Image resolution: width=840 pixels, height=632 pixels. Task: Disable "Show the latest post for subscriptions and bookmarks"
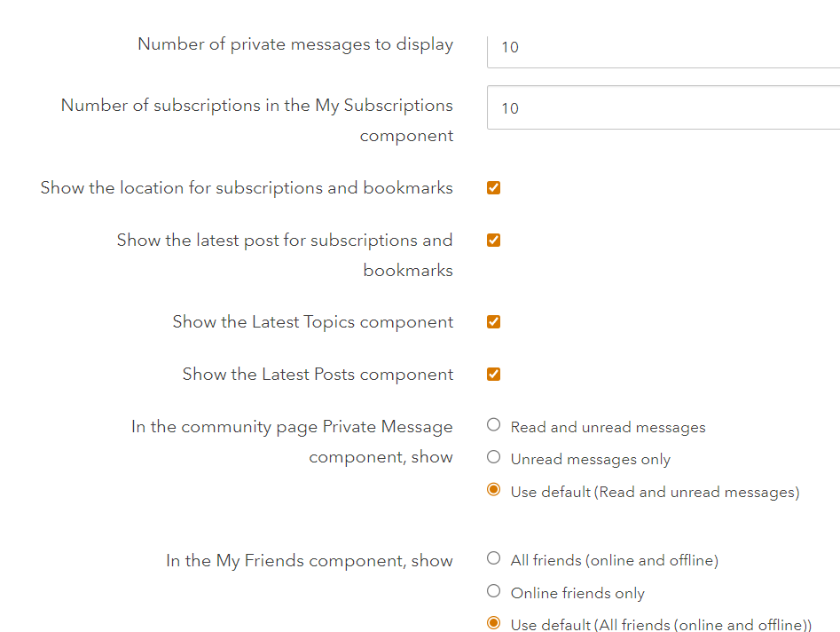(493, 240)
